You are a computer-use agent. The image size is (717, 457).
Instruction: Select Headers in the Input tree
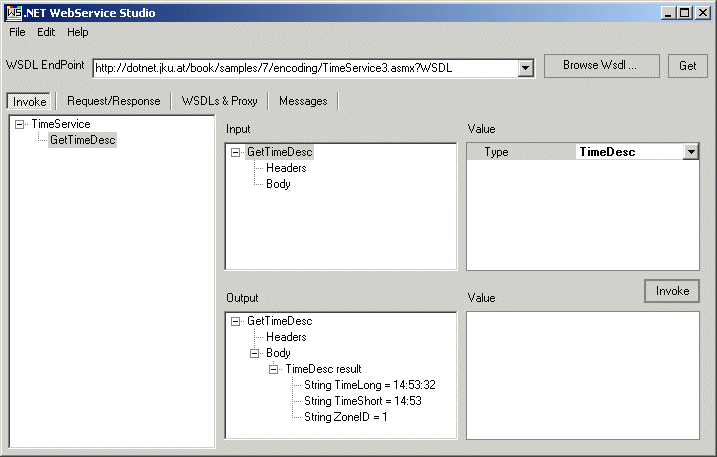(x=286, y=168)
